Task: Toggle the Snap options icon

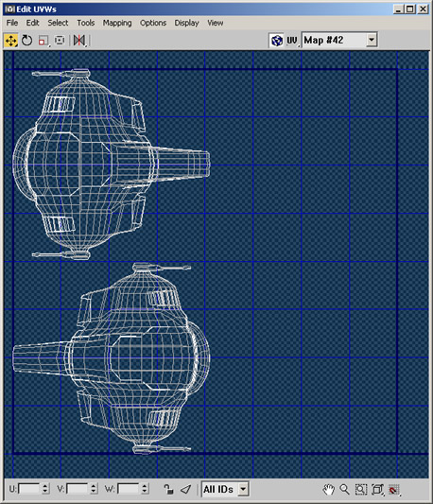Action: pos(394,489)
